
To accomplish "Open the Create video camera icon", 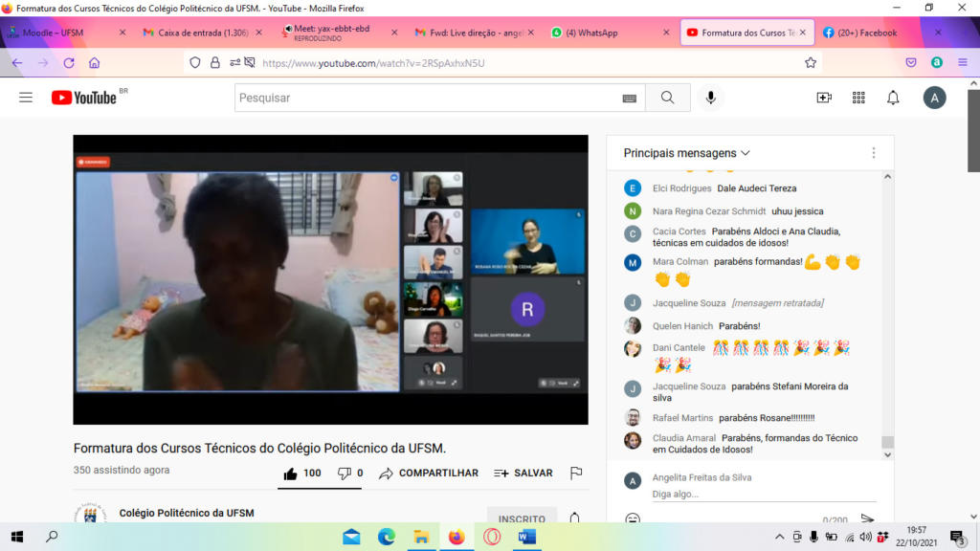I will tap(824, 98).
